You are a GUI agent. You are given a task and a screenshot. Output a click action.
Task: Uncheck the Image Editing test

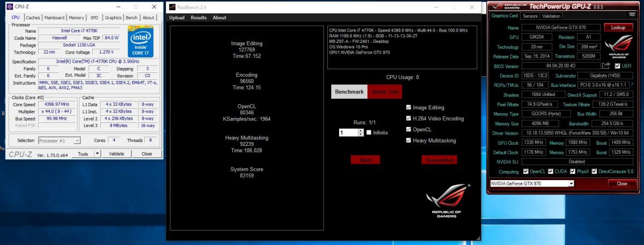point(408,107)
